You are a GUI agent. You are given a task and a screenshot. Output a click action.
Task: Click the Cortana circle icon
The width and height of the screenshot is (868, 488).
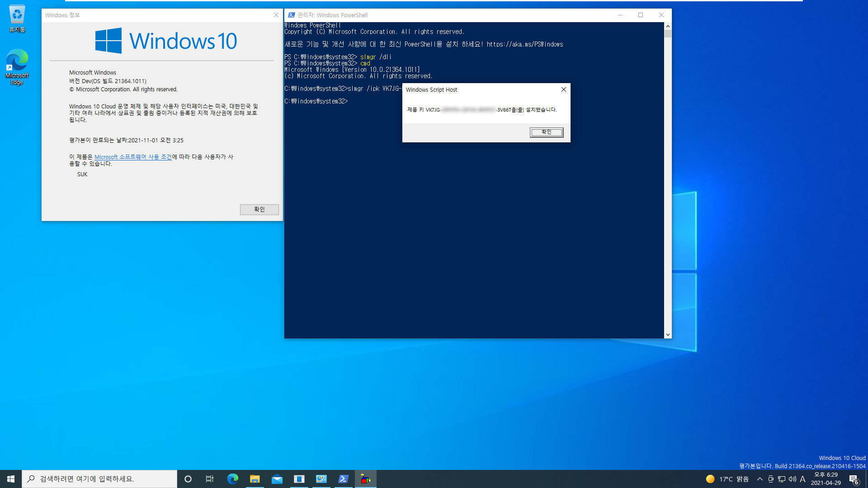coord(188,479)
